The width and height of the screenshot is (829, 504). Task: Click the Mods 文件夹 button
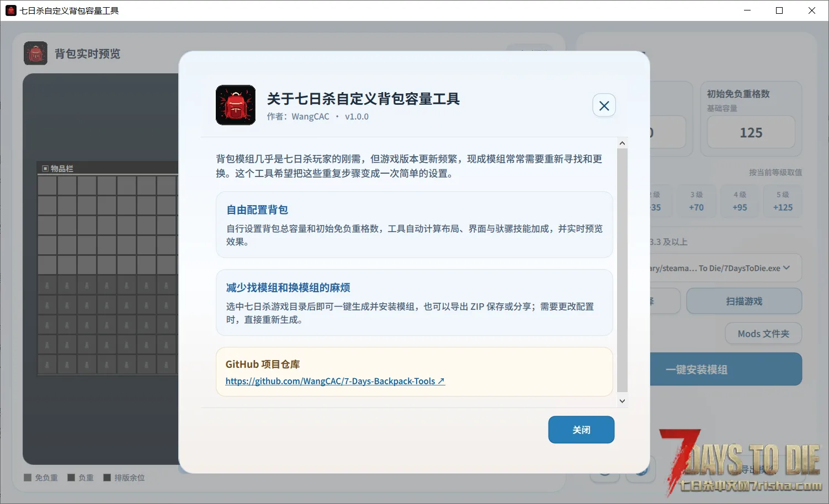(x=763, y=334)
